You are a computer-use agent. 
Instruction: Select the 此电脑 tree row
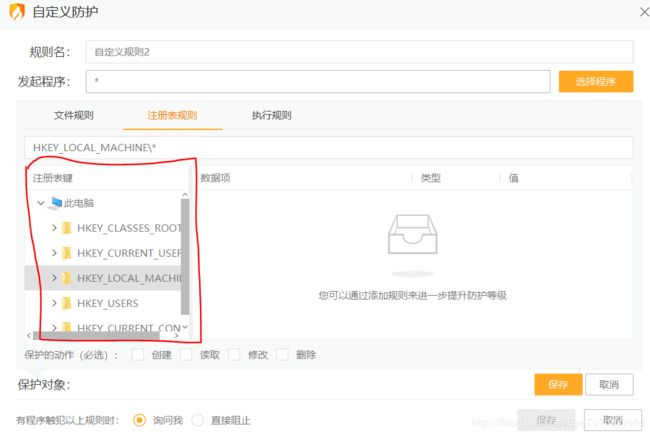click(x=103, y=203)
